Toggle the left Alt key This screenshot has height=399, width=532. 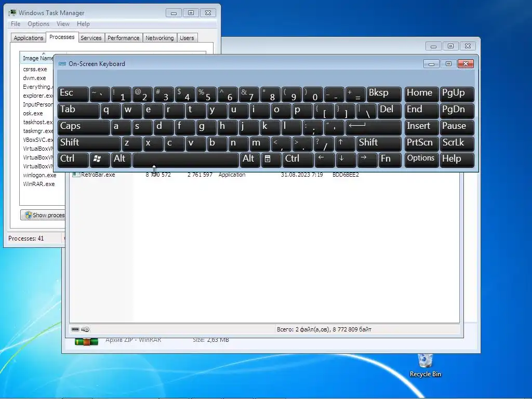[121, 160]
